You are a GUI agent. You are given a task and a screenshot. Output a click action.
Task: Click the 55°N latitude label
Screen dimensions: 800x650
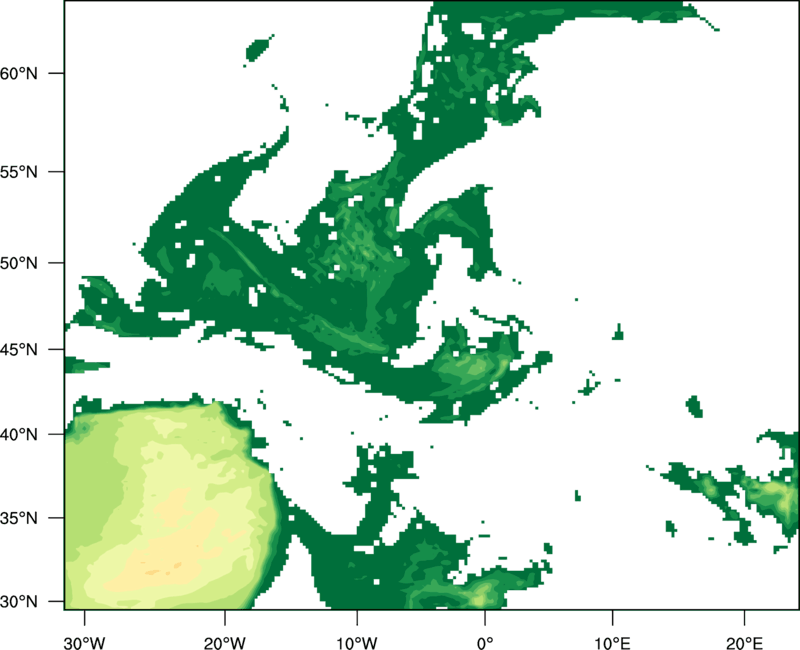tap(19, 172)
